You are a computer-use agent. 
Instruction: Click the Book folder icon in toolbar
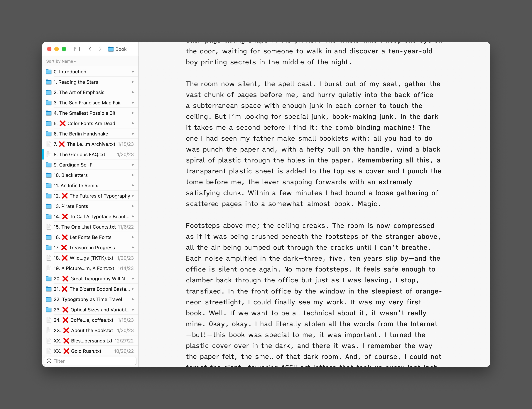pos(111,49)
